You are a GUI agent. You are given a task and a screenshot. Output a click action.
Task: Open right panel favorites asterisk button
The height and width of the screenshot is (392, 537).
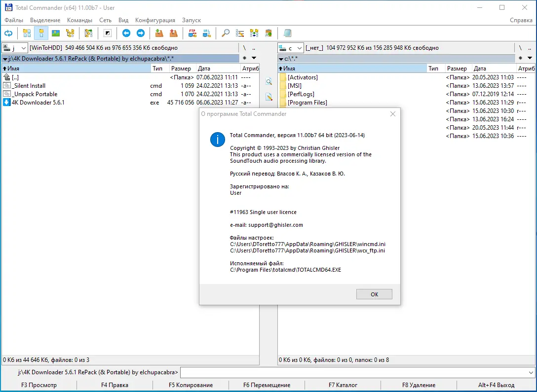tap(521, 58)
